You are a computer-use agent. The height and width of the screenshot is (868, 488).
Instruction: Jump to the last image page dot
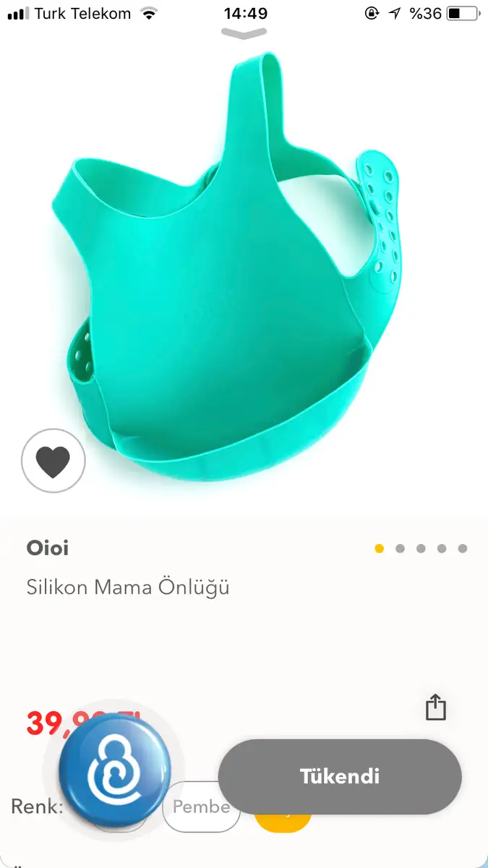[463, 548]
